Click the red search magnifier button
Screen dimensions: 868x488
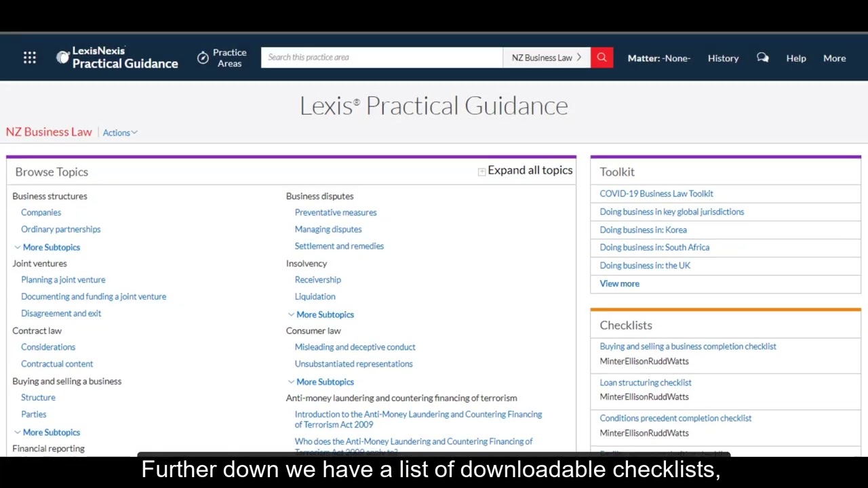tap(601, 58)
